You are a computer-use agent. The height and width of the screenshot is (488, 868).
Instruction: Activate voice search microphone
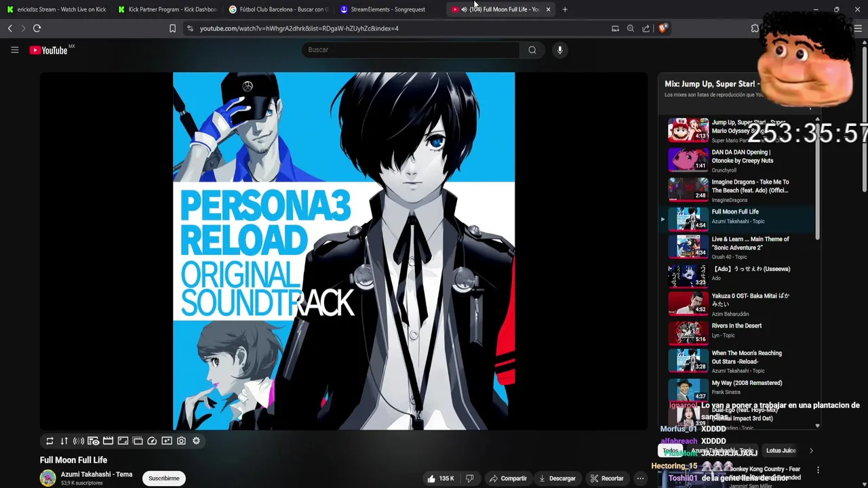click(x=559, y=49)
